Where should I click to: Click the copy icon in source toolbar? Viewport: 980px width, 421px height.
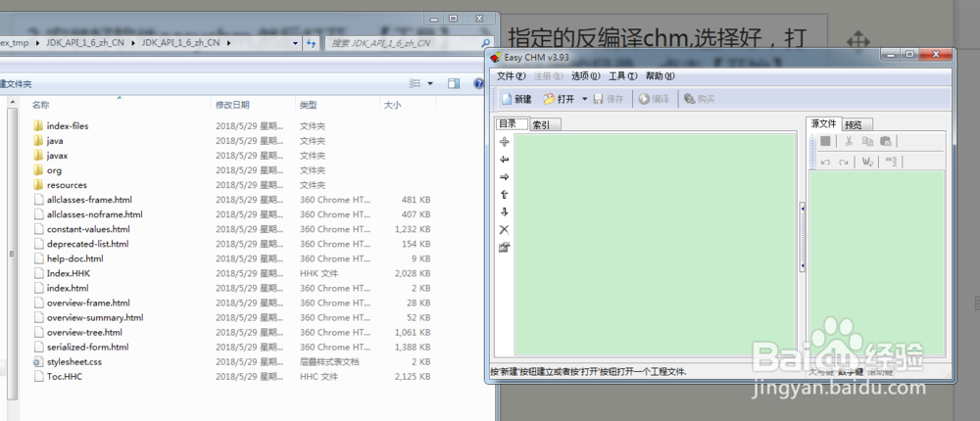click(x=867, y=141)
